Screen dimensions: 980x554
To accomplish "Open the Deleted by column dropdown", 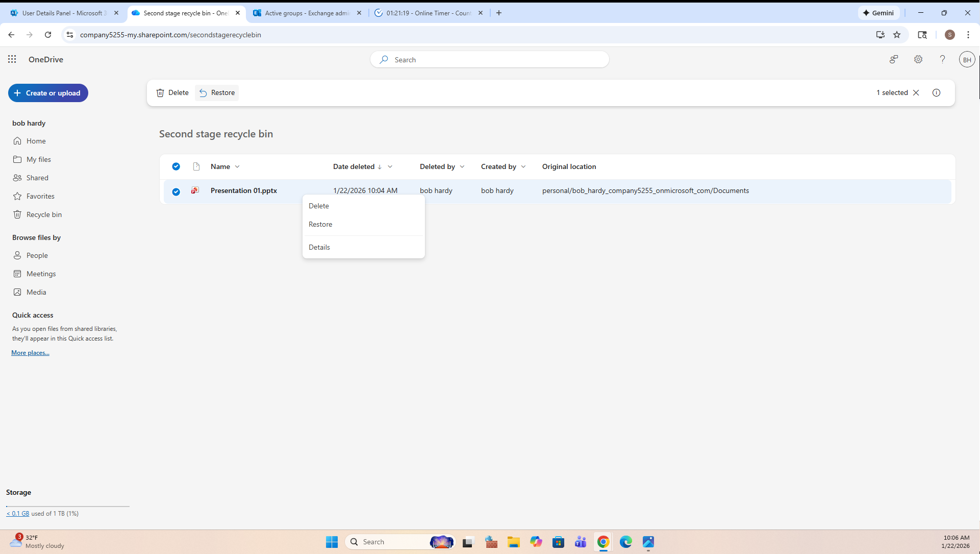I will pos(462,166).
